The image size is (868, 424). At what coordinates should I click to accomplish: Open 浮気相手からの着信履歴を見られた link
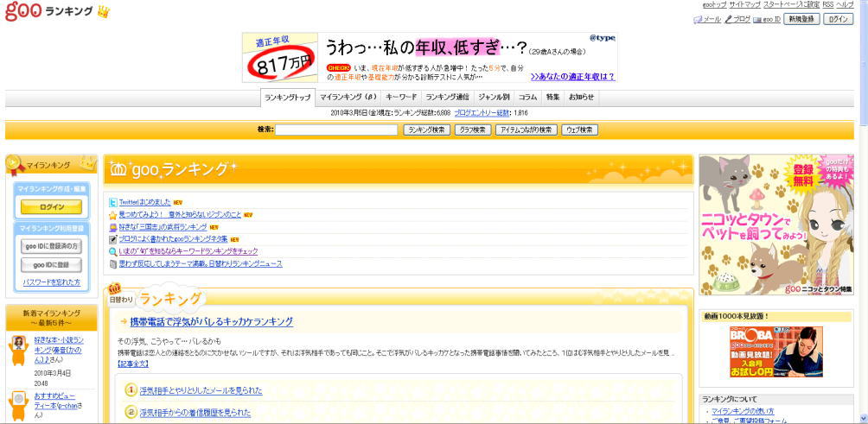[195, 413]
